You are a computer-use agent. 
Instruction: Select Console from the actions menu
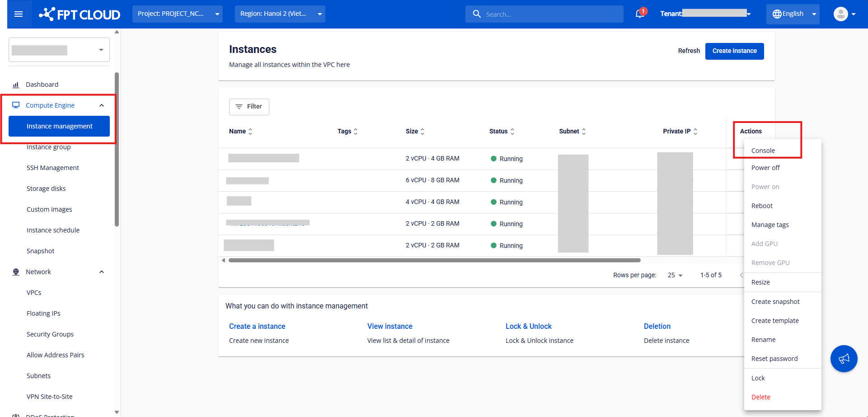point(763,151)
